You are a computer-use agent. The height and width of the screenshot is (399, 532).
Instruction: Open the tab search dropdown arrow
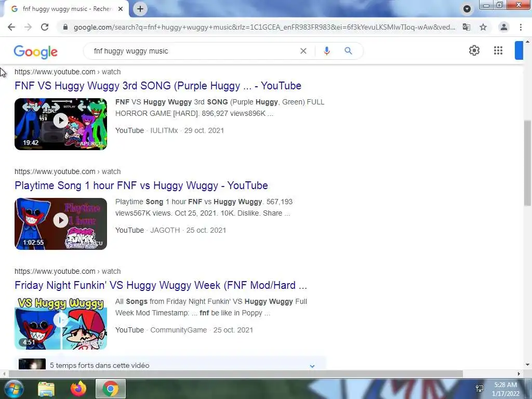coord(467,9)
